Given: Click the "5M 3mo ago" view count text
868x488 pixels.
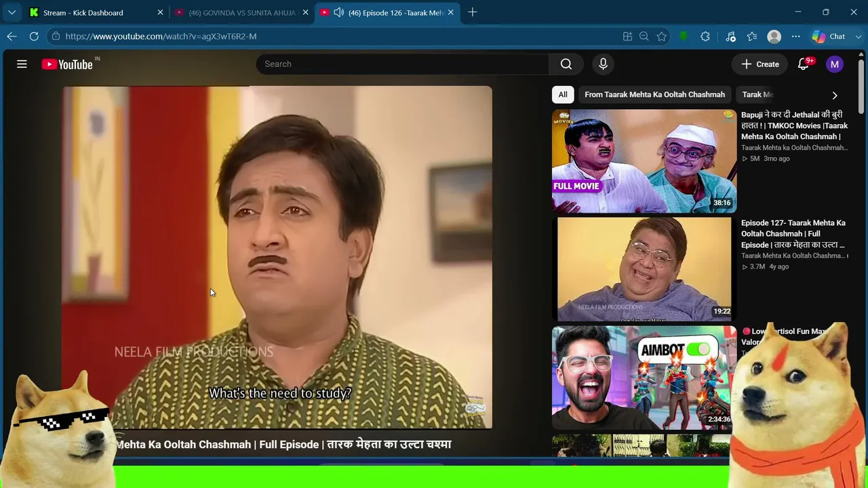Looking at the screenshot, I should pyautogui.click(x=766, y=159).
